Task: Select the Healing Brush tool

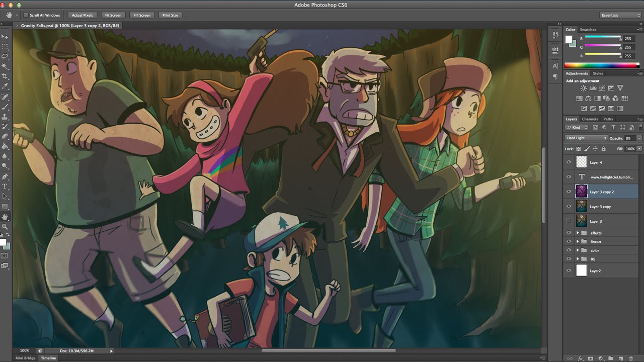Action: pyautogui.click(x=5, y=97)
